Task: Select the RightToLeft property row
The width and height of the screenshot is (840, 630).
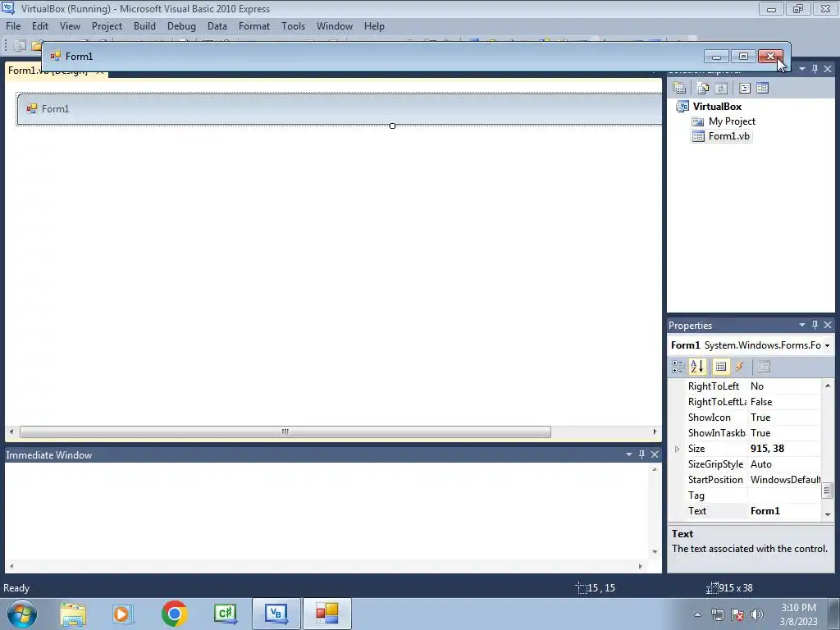Action: point(753,386)
